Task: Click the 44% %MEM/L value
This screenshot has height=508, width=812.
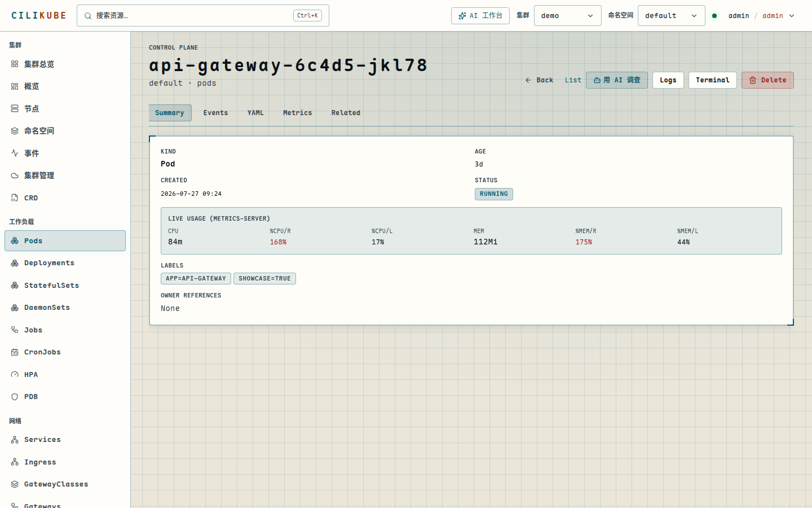Action: (x=683, y=242)
